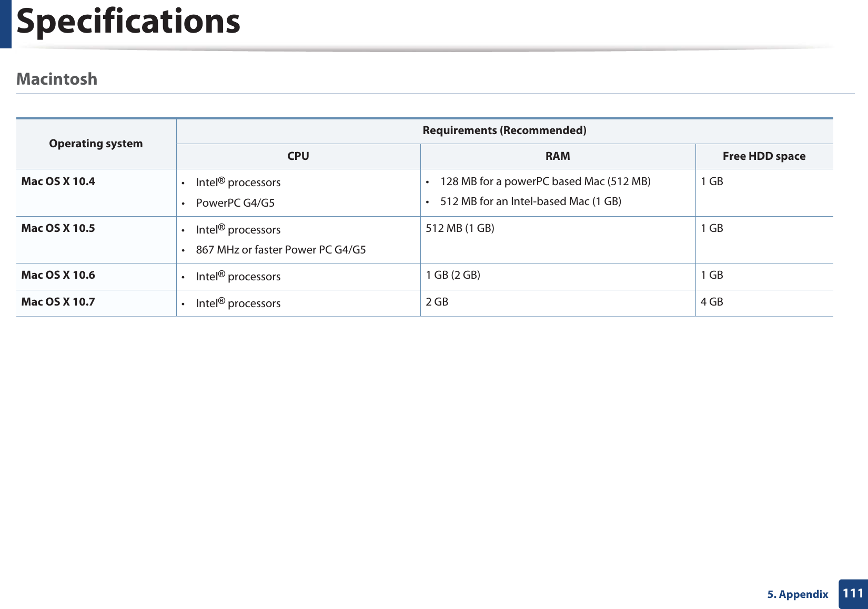Click "Intel processors" in the Mac OS X 10.4 row
The width and height of the screenshot is (868, 609).
(x=238, y=182)
